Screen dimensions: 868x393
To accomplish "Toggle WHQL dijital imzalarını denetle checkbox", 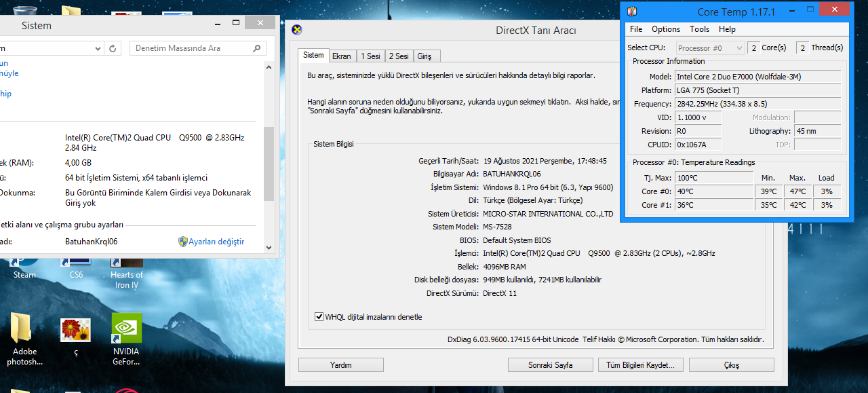I will pyautogui.click(x=319, y=317).
